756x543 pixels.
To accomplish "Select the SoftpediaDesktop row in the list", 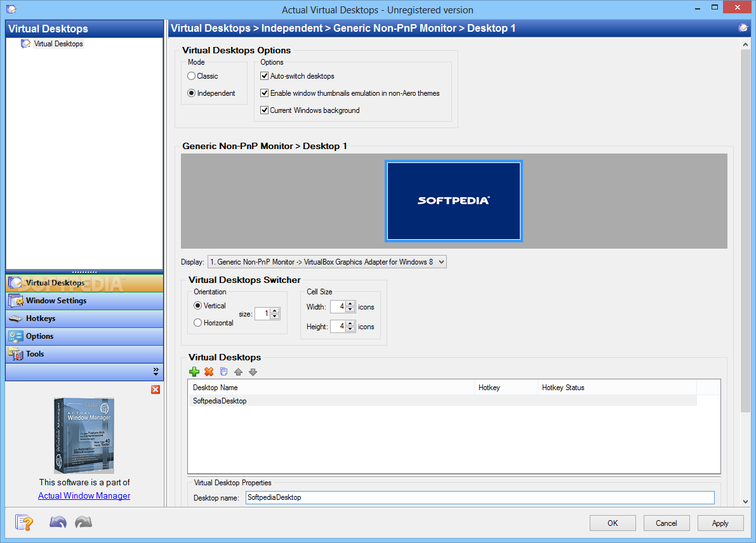I will pyautogui.click(x=442, y=401).
